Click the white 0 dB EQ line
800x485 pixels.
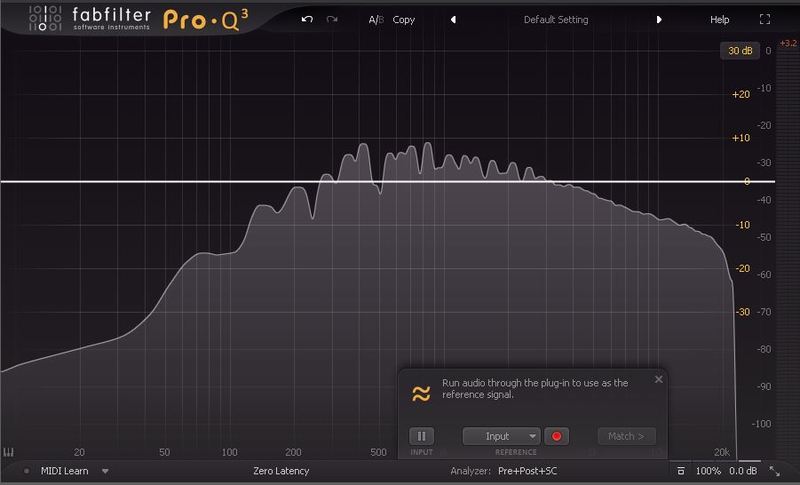click(x=388, y=181)
